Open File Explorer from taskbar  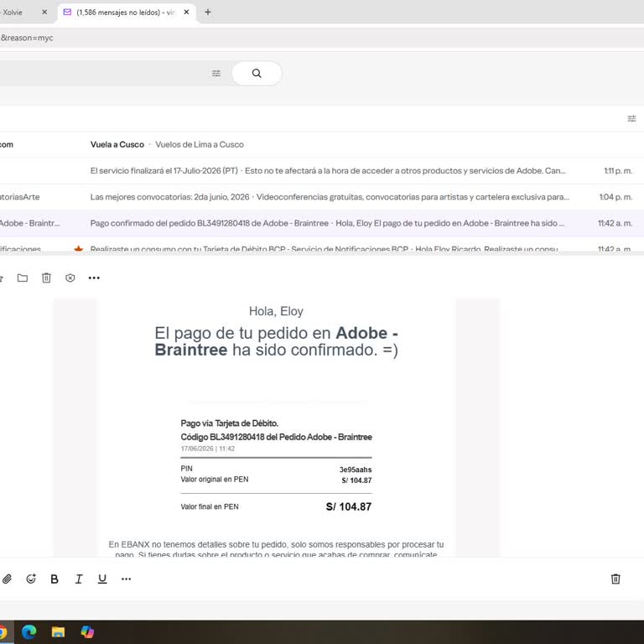[58, 631]
